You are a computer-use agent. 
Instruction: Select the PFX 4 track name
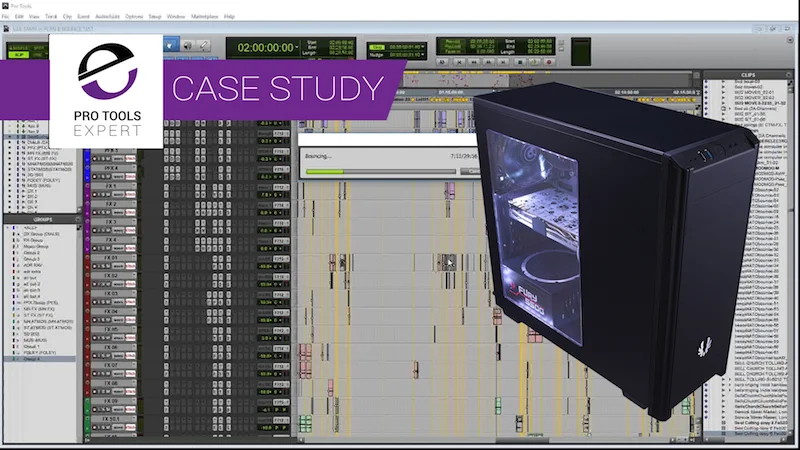click(x=111, y=168)
